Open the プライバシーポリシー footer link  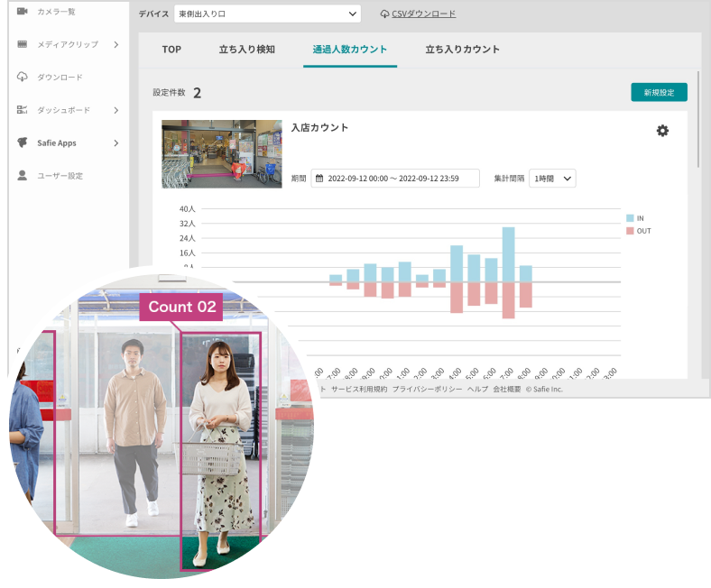click(x=427, y=390)
